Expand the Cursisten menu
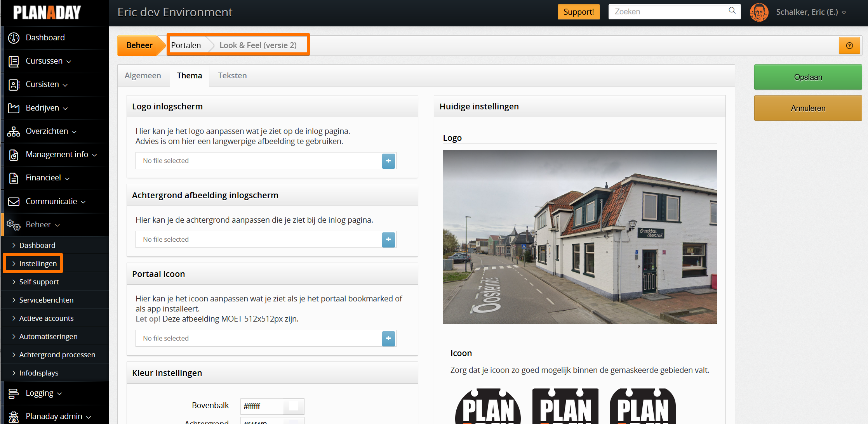This screenshot has height=424, width=868. tap(65, 85)
